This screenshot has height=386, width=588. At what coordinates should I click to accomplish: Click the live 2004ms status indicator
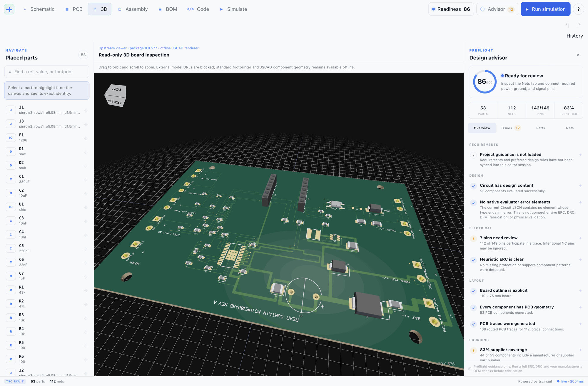point(570,381)
